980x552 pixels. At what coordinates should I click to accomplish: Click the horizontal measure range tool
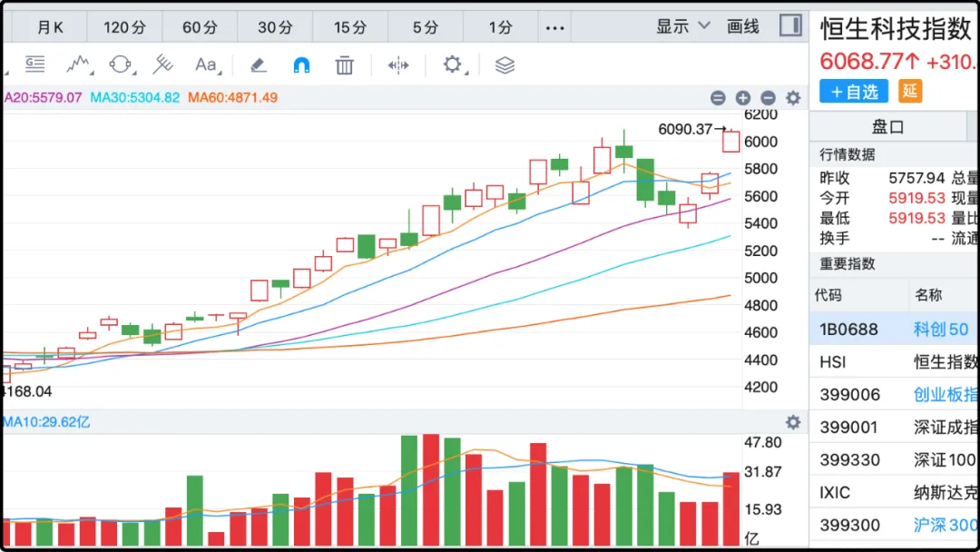click(398, 64)
